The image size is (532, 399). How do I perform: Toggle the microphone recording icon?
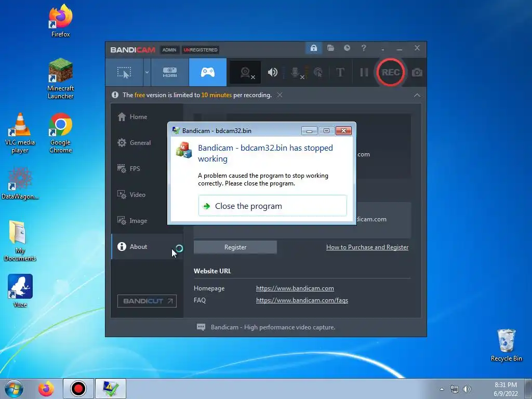[296, 73]
